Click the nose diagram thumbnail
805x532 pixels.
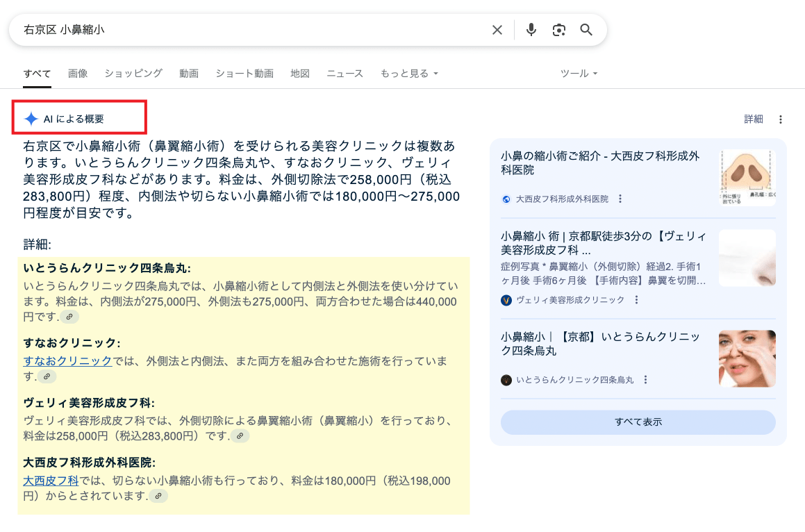point(748,178)
